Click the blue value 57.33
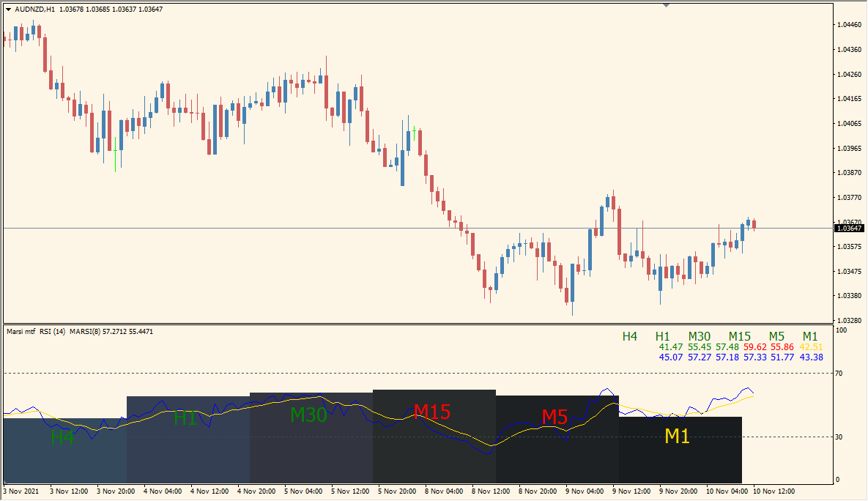Viewport: 868px width, 501px height. pos(755,357)
